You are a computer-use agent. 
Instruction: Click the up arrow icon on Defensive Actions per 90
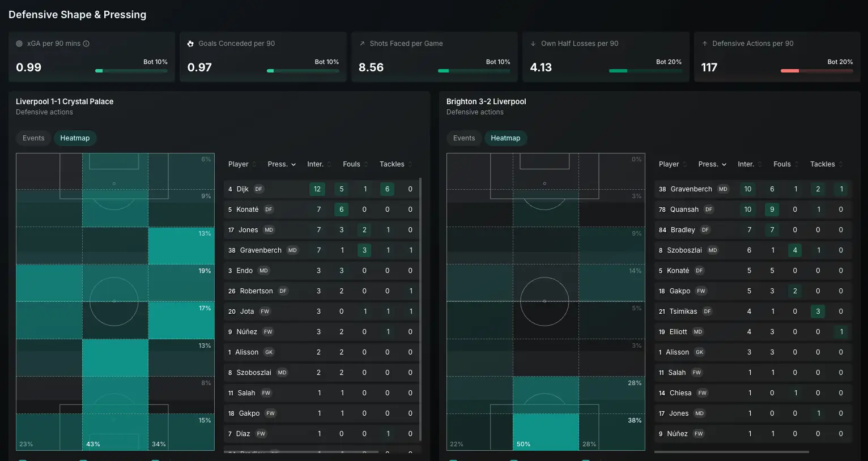[705, 44]
